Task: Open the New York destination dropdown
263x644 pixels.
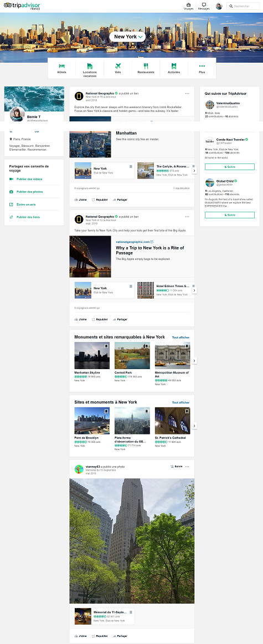Action: point(127,37)
